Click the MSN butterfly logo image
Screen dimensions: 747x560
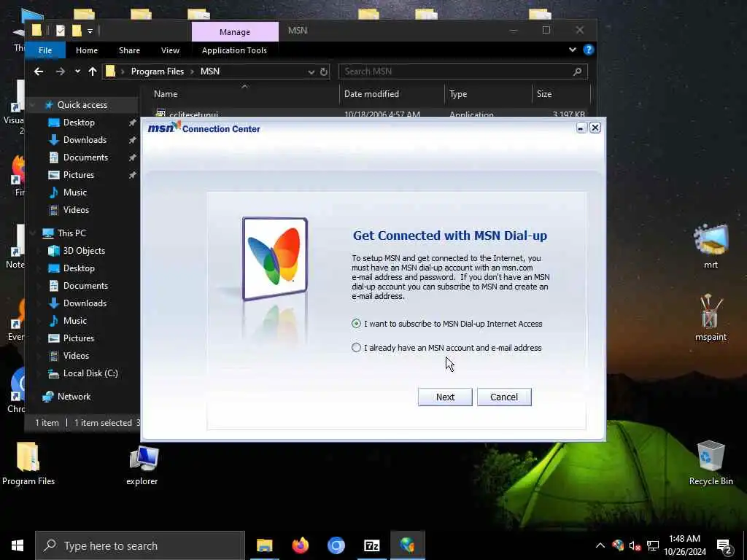(x=275, y=259)
